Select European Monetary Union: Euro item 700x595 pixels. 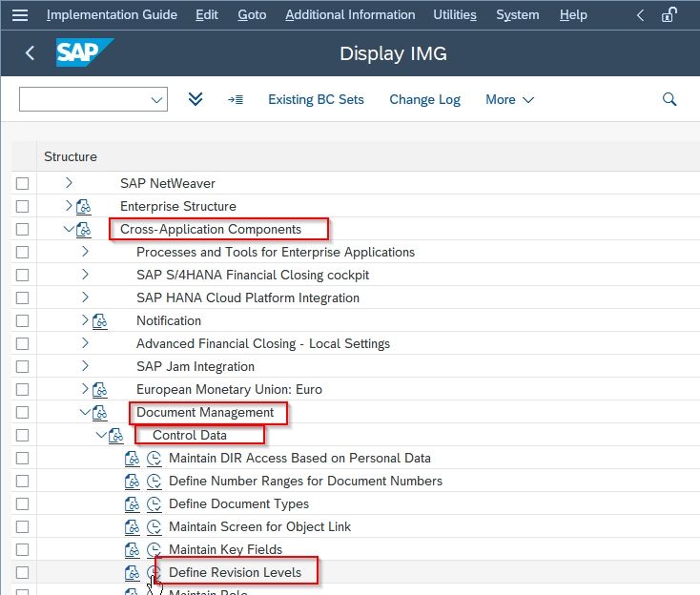tap(229, 389)
